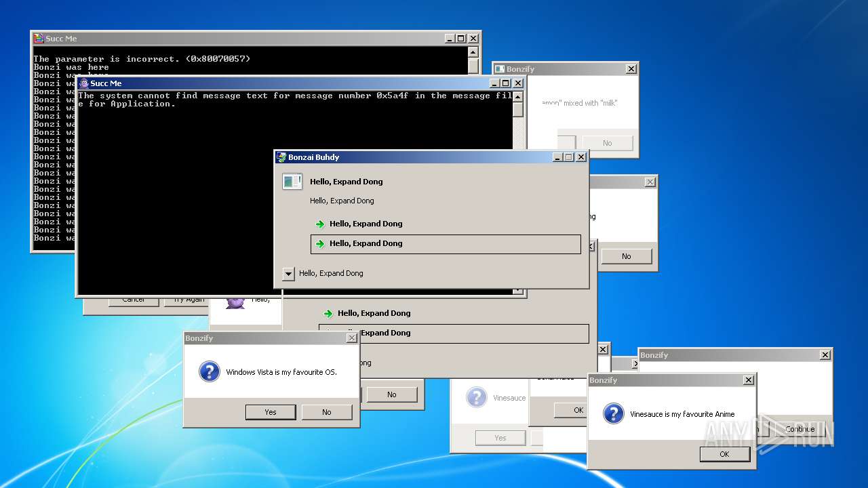Click the front Succ Me console title icon
This screenshot has width=868, height=488.
[84, 83]
